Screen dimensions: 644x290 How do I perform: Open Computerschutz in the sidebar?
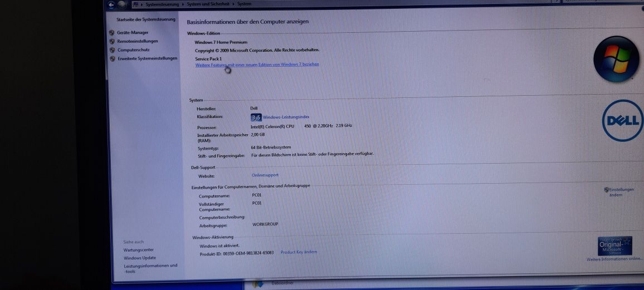coord(134,50)
